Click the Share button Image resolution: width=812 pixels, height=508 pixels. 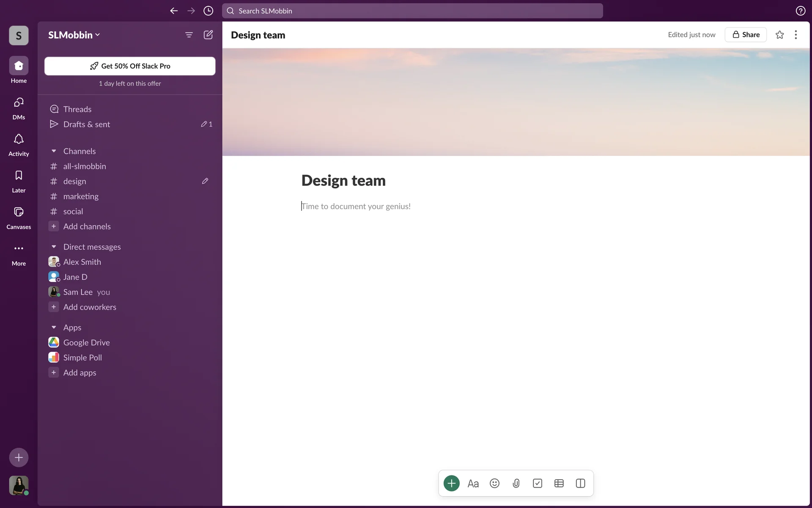746,35
